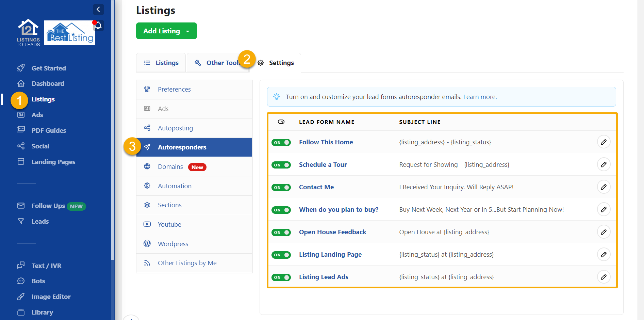Open the Listings tab
644x320 pixels.
tap(166, 63)
